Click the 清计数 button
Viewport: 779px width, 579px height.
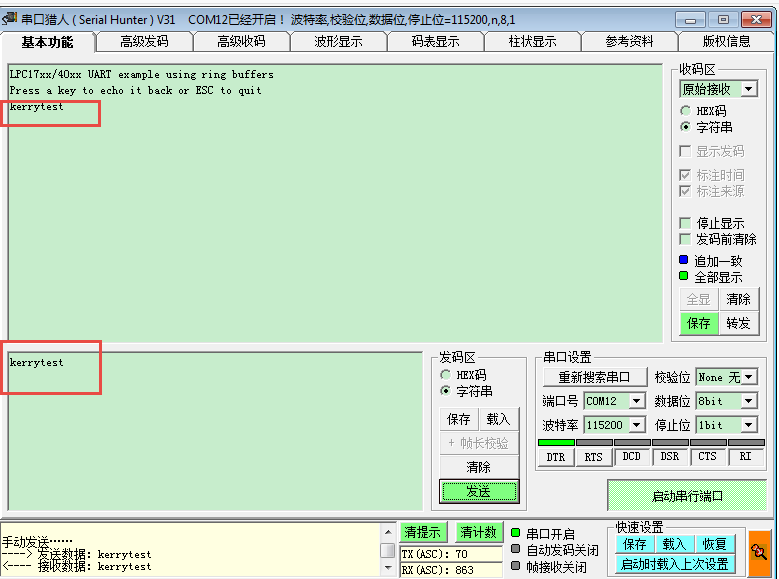(x=479, y=532)
